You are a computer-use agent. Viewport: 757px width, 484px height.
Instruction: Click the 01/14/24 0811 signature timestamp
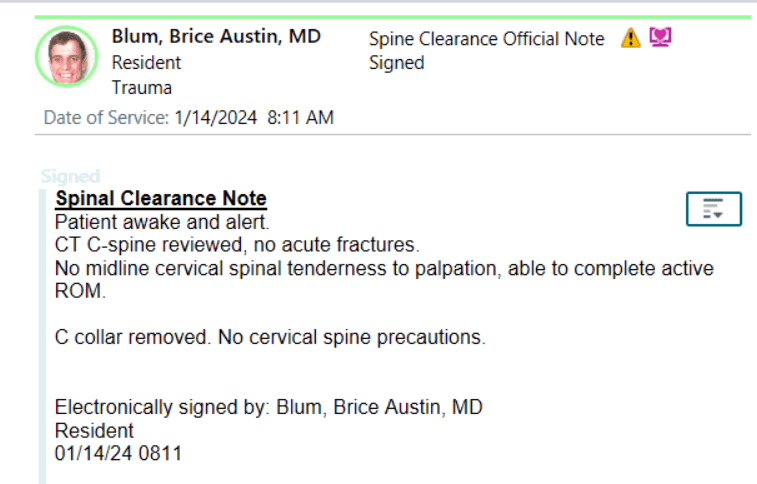tap(118, 454)
